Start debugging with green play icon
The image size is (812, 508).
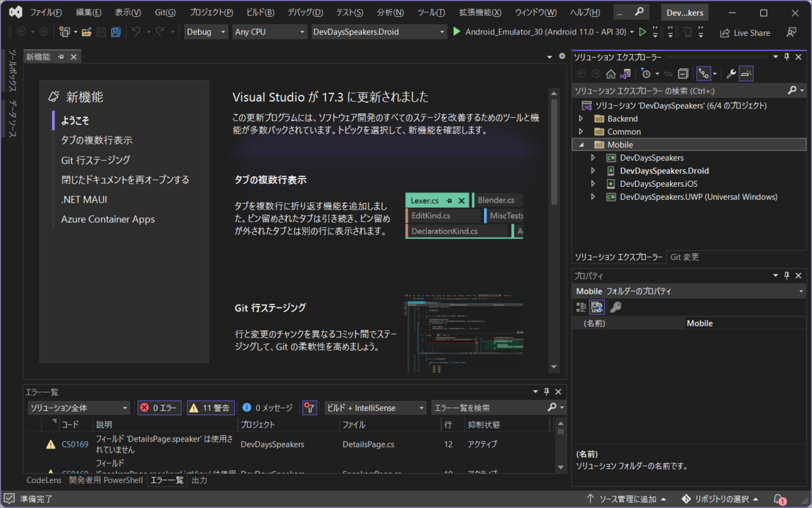click(457, 32)
